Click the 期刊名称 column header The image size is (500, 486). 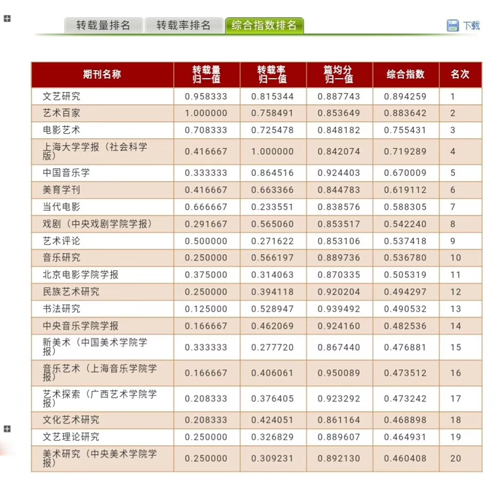click(x=102, y=74)
